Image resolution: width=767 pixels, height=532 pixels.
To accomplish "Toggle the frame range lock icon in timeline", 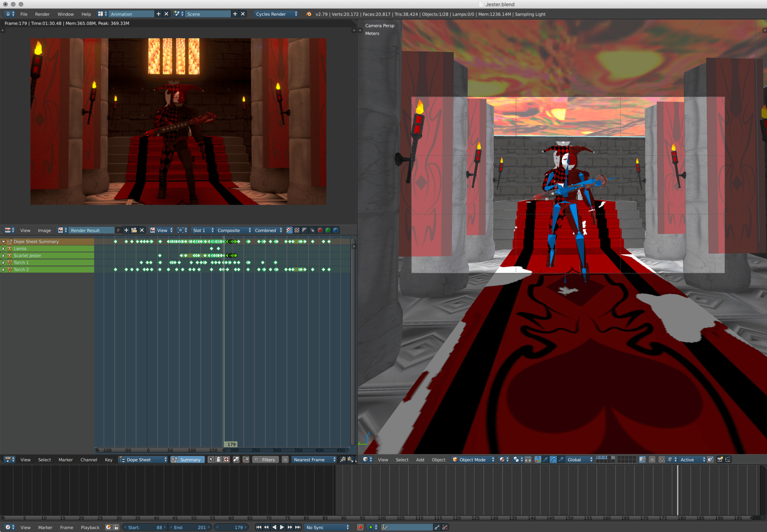I will point(116,528).
